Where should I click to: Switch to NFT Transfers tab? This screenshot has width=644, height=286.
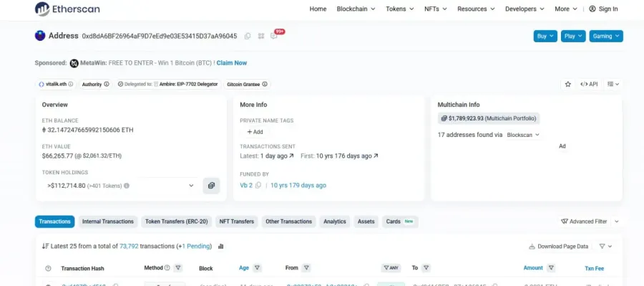point(237,221)
